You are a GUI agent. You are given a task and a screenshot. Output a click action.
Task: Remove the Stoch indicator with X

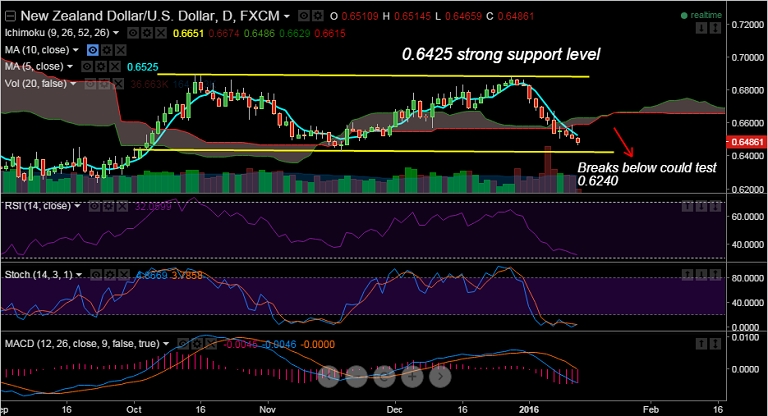124,275
